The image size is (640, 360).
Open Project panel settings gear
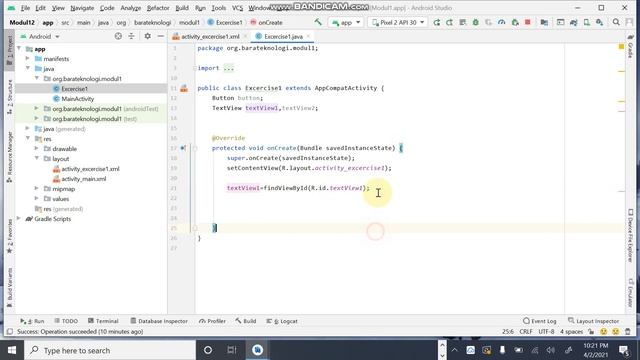tap(147, 36)
